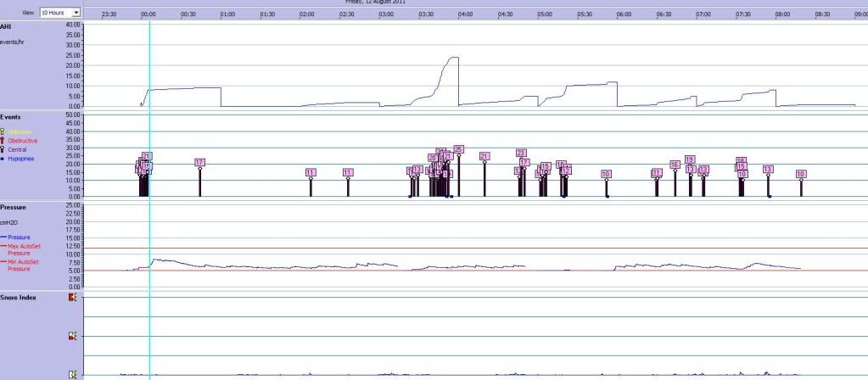Viewport: 868px width, 380px height.
Task: Click the quiet snore icon at bottom
Action: click(x=72, y=373)
